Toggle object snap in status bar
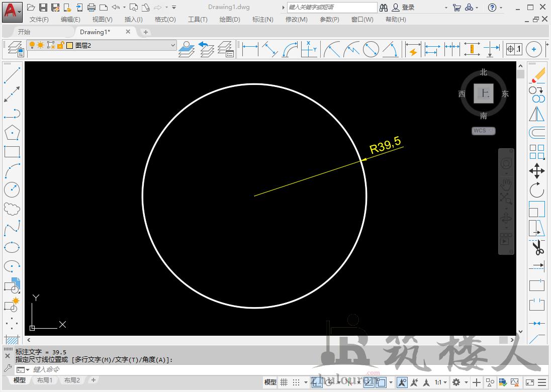551x392 pixels. (x=381, y=382)
